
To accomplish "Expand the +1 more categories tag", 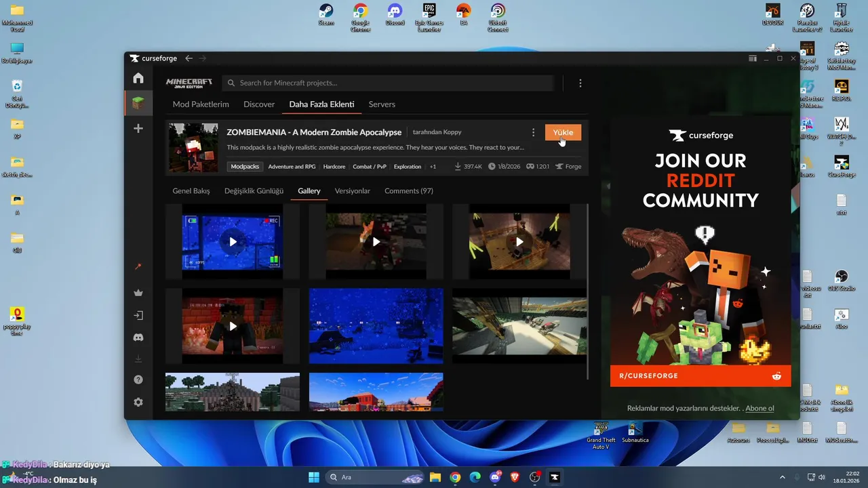I will 433,167.
